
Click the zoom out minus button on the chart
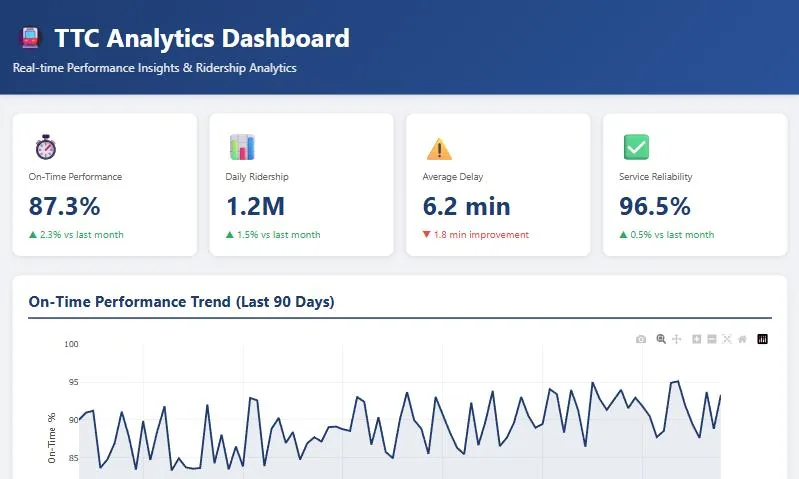[712, 339]
